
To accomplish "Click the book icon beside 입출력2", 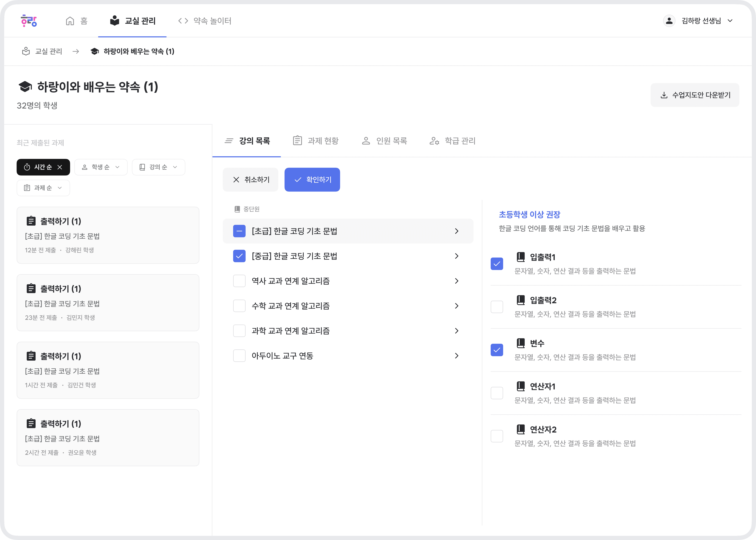I will (x=521, y=300).
